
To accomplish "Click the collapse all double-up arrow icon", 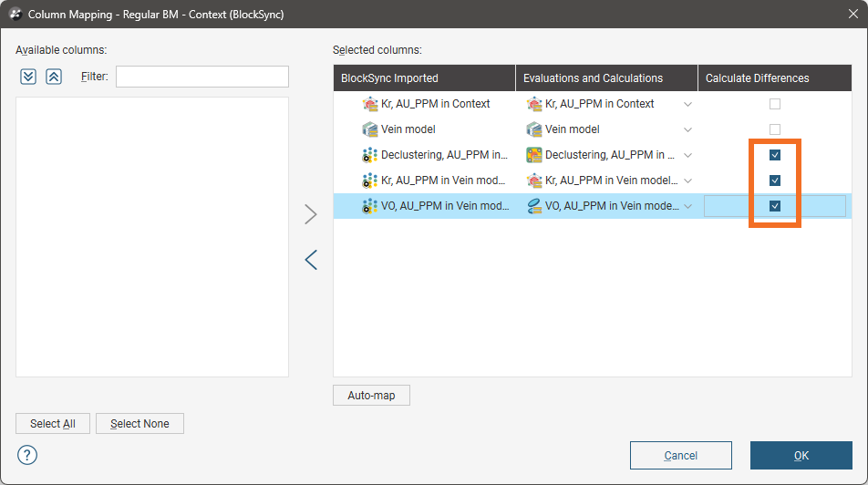I will 54,77.
